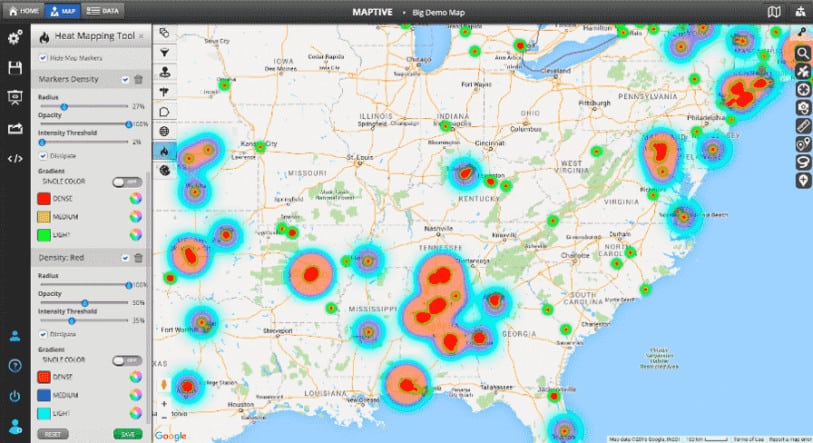
Task: Click the flame heat map tool icon
Action: click(x=164, y=150)
